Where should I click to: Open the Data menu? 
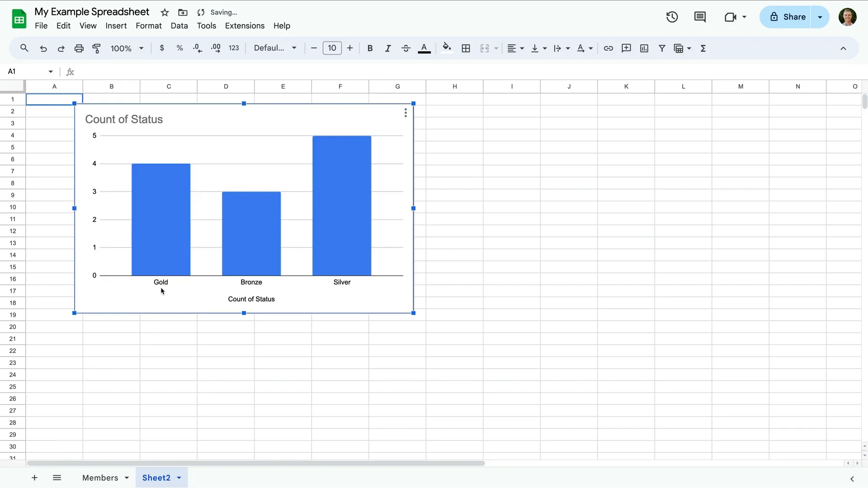(x=179, y=26)
